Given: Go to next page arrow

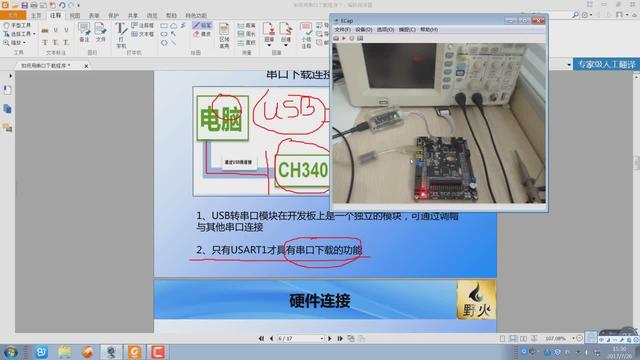Looking at the screenshot, I should [x=330, y=338].
